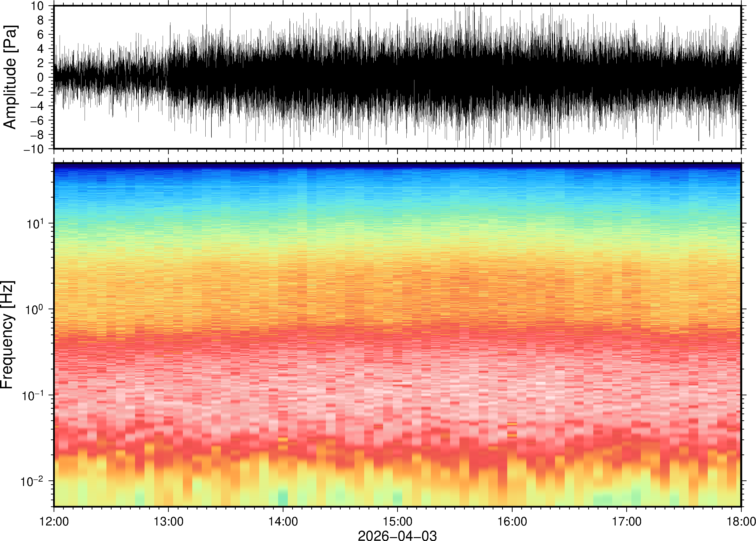Click the 6 amplitude tick label
Image resolution: width=756 pixels, height=541 pixels.
click(41, 34)
